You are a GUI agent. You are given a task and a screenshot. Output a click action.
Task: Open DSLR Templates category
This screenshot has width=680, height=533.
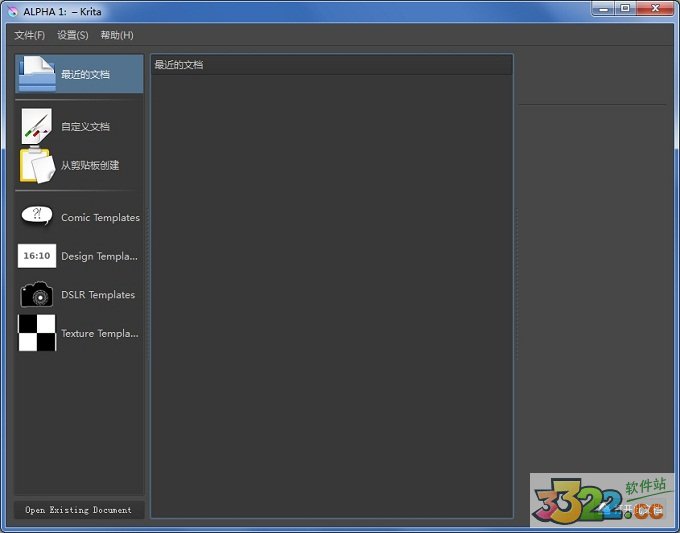pos(98,295)
